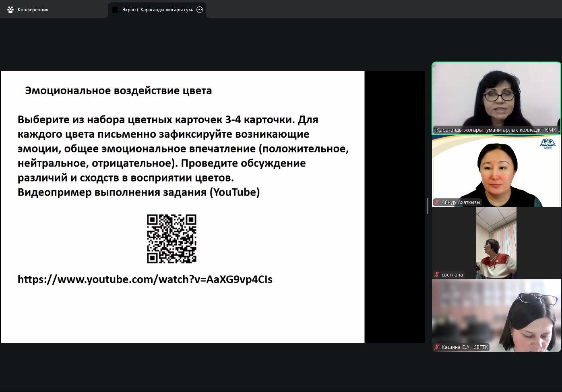Click the Кашина Е.А., СВГТК name label
Screen dimensions: 562x392
pos(464,347)
